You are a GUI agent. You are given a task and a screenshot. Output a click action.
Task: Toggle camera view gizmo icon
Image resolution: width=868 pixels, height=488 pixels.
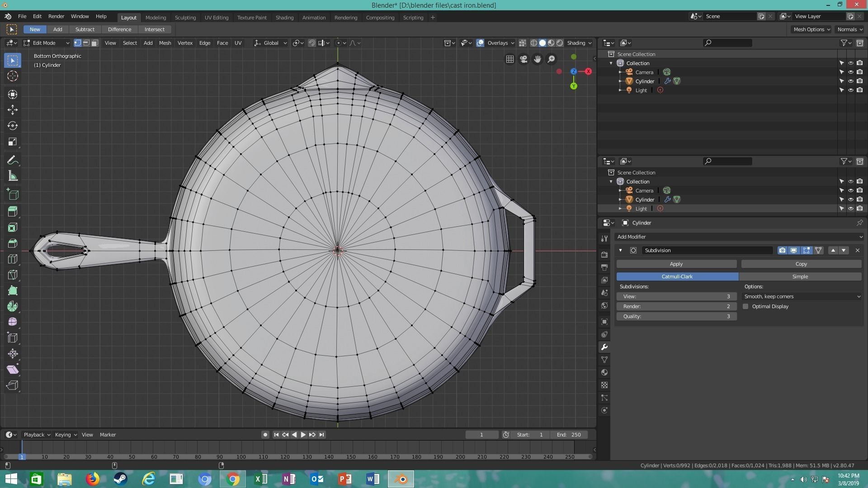[x=524, y=59]
